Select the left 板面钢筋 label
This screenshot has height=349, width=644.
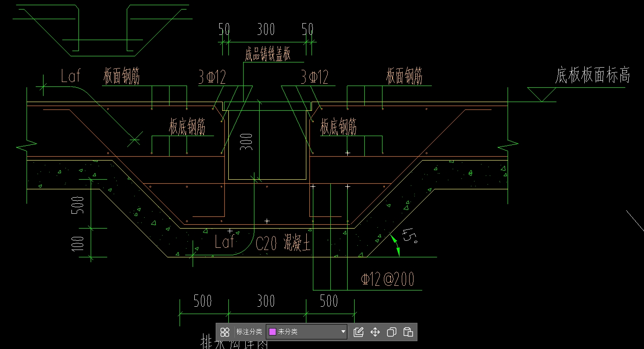pos(122,76)
